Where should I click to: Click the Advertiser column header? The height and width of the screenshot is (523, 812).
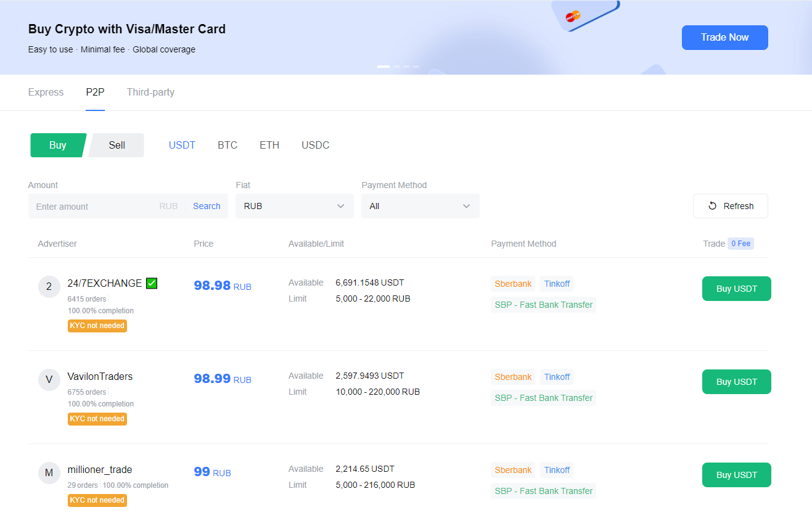click(x=57, y=244)
